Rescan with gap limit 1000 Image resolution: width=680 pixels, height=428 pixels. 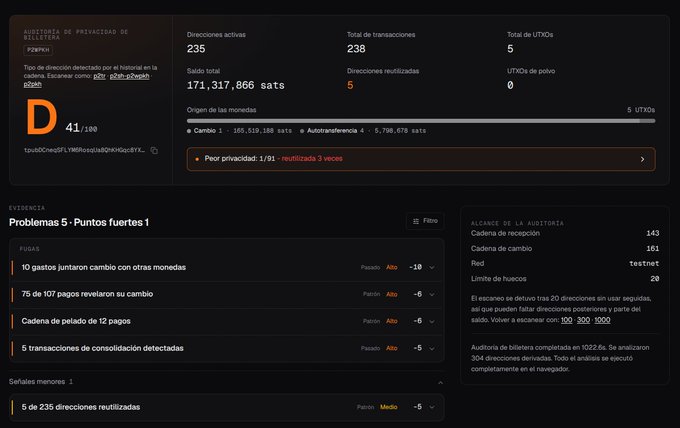602,320
